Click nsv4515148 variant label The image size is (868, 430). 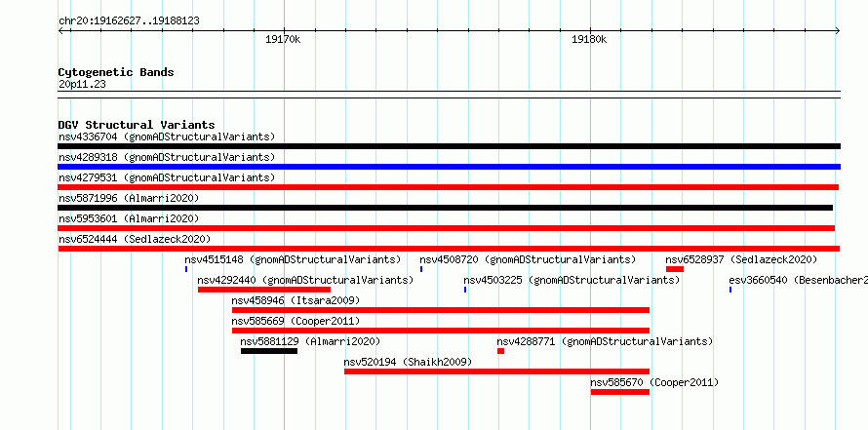293,259
